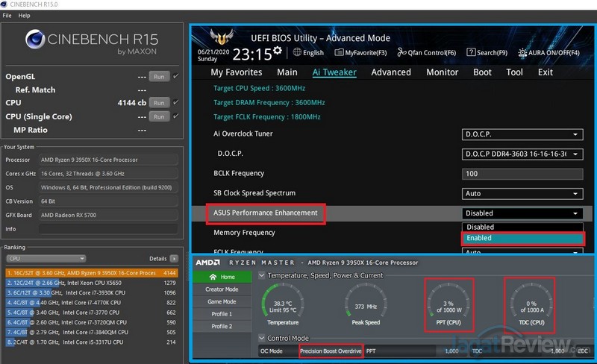The image size is (597, 364).
Task: Open the Cinebench File menu
Action: pos(7,16)
